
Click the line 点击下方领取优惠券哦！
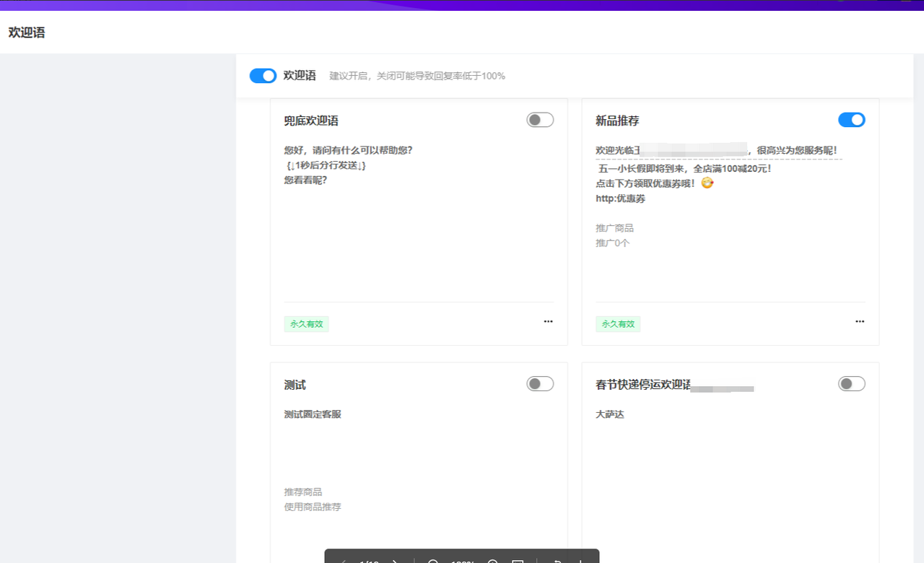[x=646, y=183]
